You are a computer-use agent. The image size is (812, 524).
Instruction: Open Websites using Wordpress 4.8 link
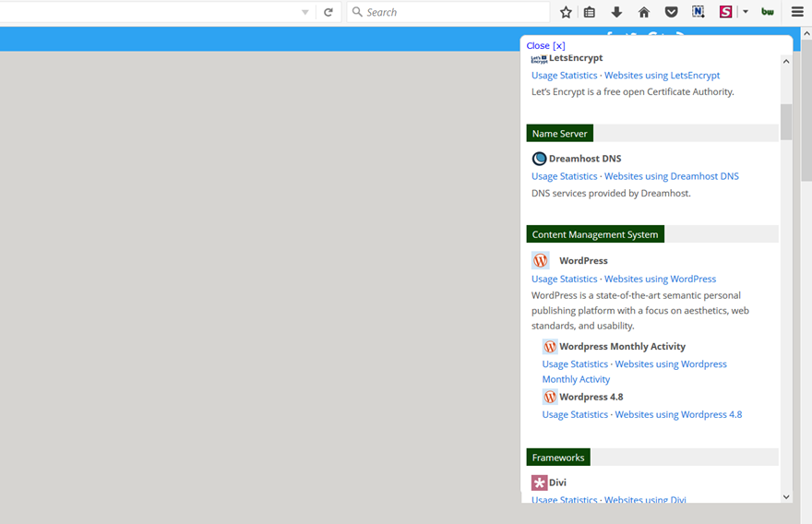pos(678,414)
